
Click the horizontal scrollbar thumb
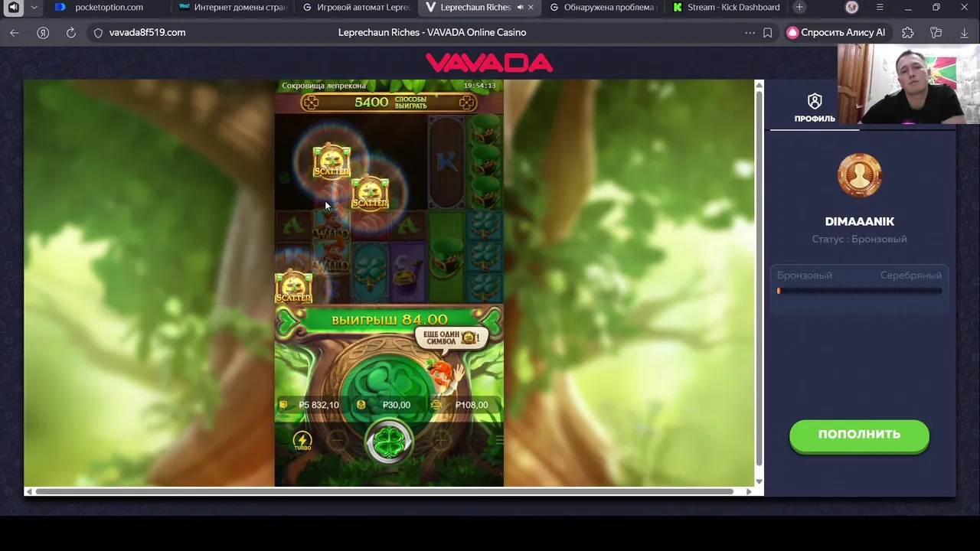[384, 491]
